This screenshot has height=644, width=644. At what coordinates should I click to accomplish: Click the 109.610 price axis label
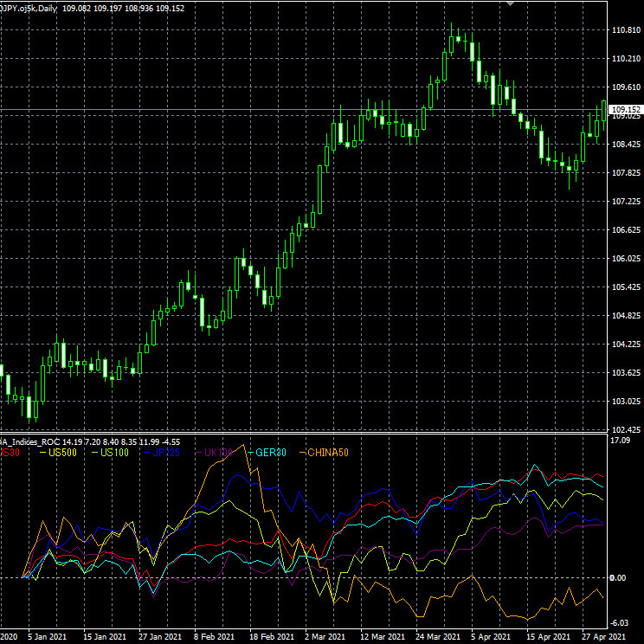pos(626,87)
